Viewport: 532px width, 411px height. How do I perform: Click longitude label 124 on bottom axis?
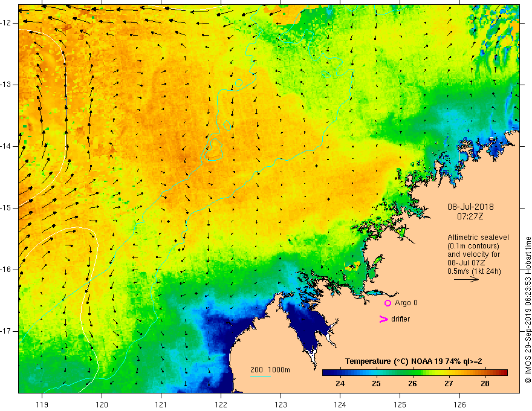tap(340, 404)
